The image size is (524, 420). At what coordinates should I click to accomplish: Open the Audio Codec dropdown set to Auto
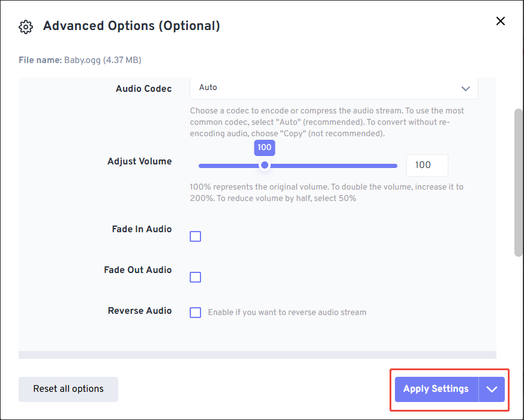click(x=333, y=88)
